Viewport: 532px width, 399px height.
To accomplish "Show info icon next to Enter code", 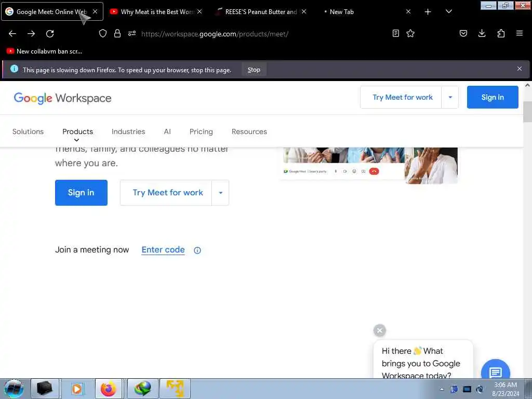I will pyautogui.click(x=197, y=250).
